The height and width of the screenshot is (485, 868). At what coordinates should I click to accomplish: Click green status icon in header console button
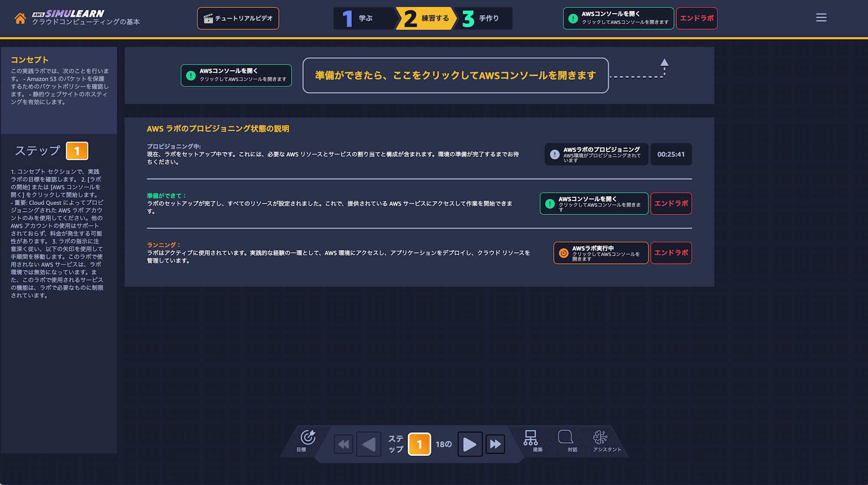573,19
